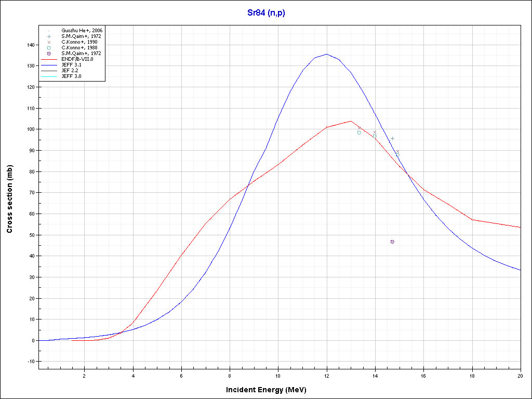Select the square marker beside C.Konno+, 1988

click(x=49, y=48)
